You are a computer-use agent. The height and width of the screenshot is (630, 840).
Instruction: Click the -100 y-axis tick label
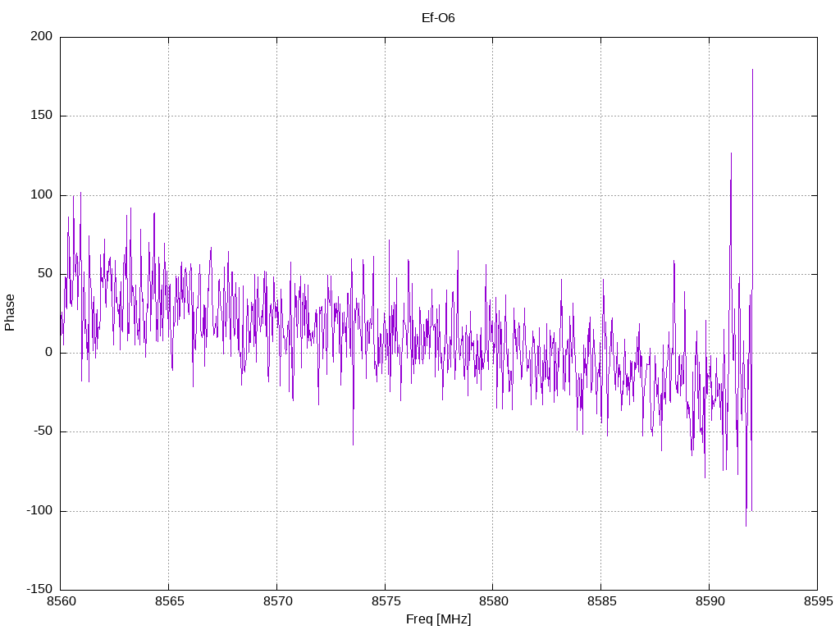click(39, 510)
